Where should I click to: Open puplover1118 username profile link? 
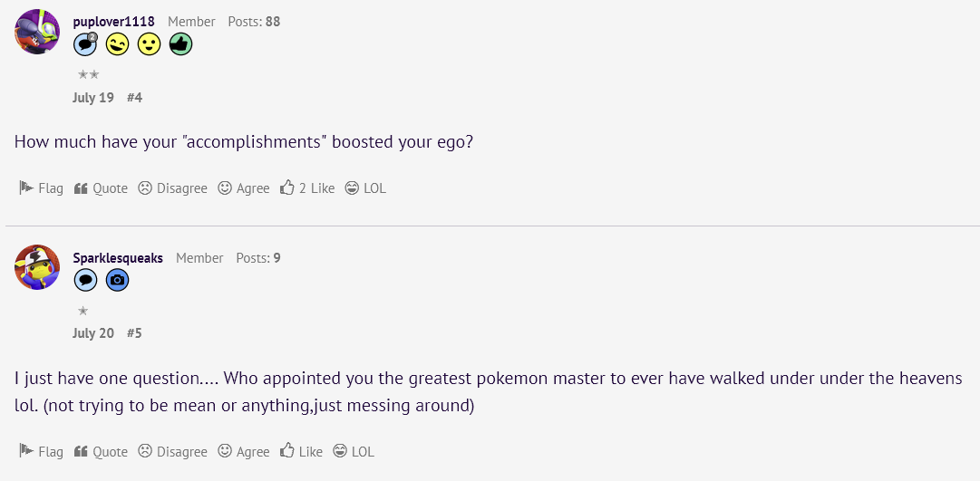pos(113,22)
